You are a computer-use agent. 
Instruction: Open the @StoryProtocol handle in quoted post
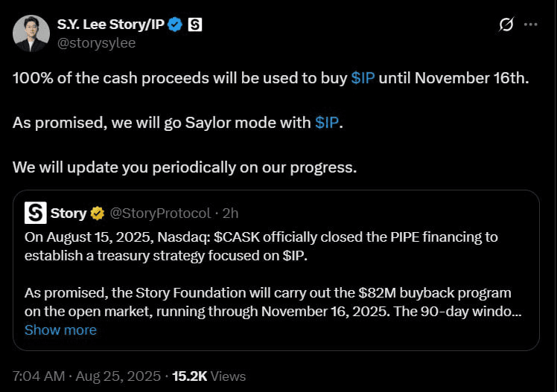click(160, 213)
